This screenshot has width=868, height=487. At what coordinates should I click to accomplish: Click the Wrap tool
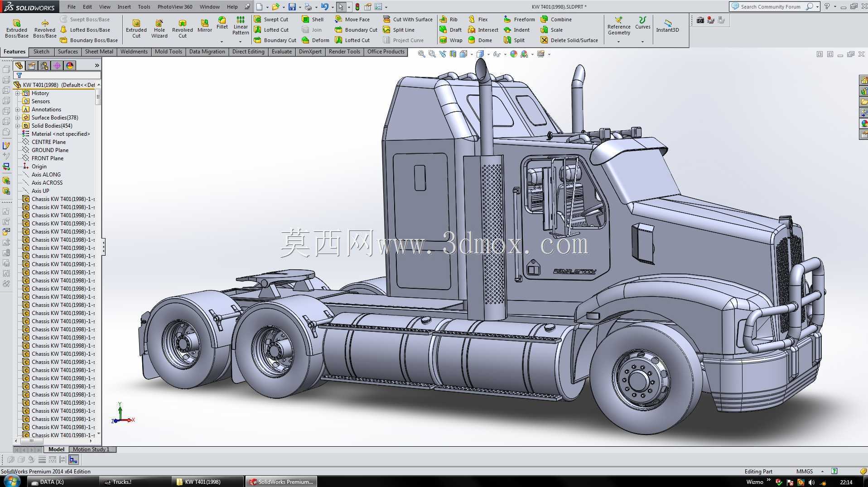click(451, 40)
